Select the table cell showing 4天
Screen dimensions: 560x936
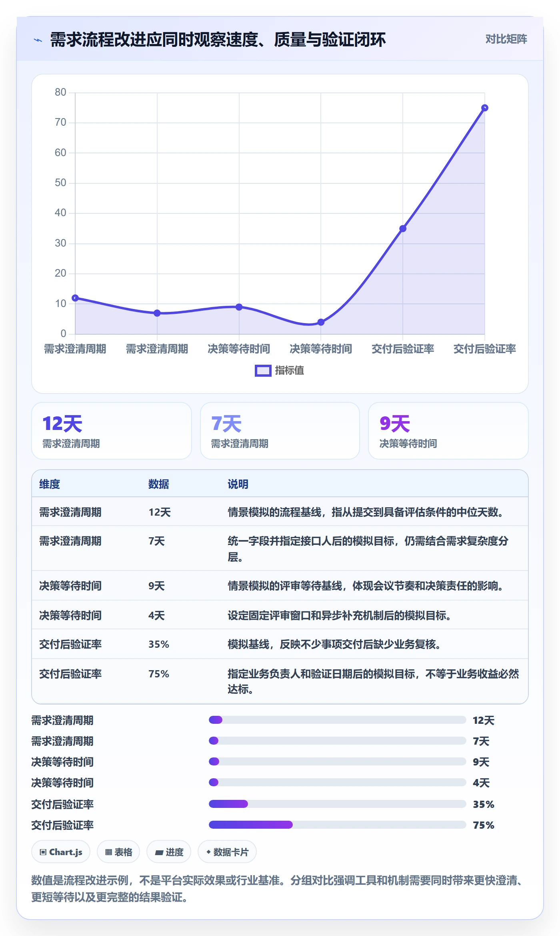(156, 615)
